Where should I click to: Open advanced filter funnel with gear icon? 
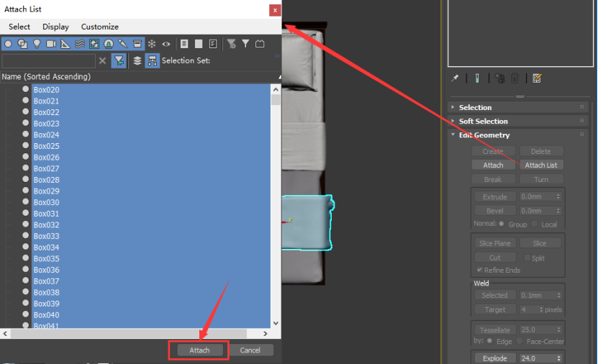click(231, 44)
